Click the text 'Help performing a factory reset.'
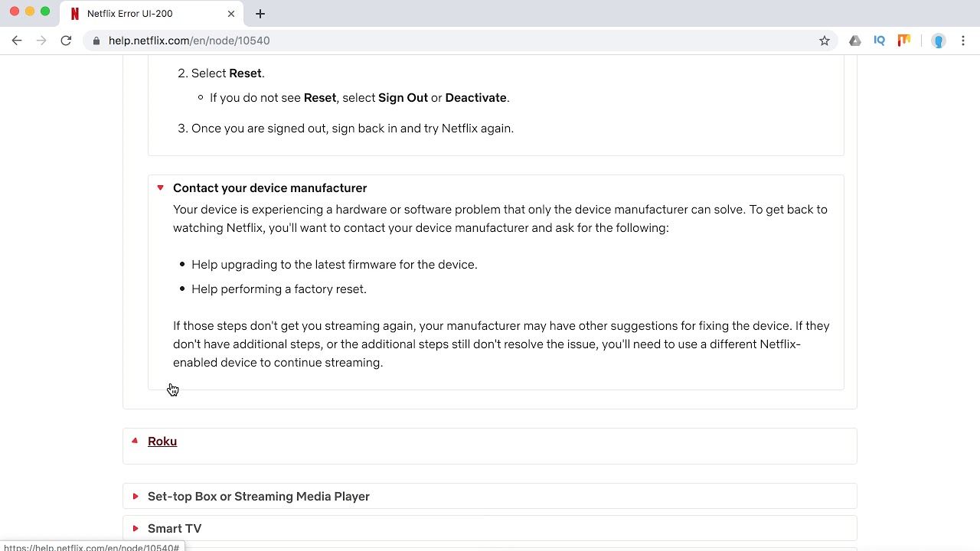This screenshot has width=980, height=551. coord(279,289)
